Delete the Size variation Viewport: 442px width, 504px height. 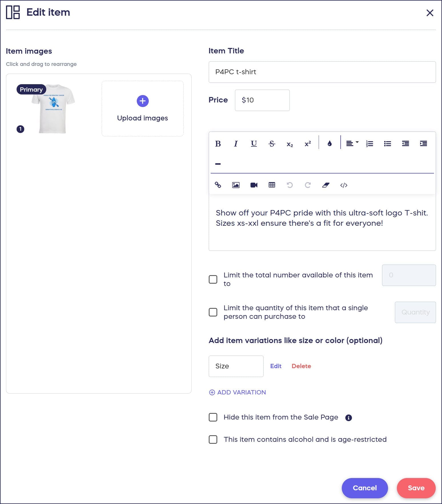pos(301,366)
